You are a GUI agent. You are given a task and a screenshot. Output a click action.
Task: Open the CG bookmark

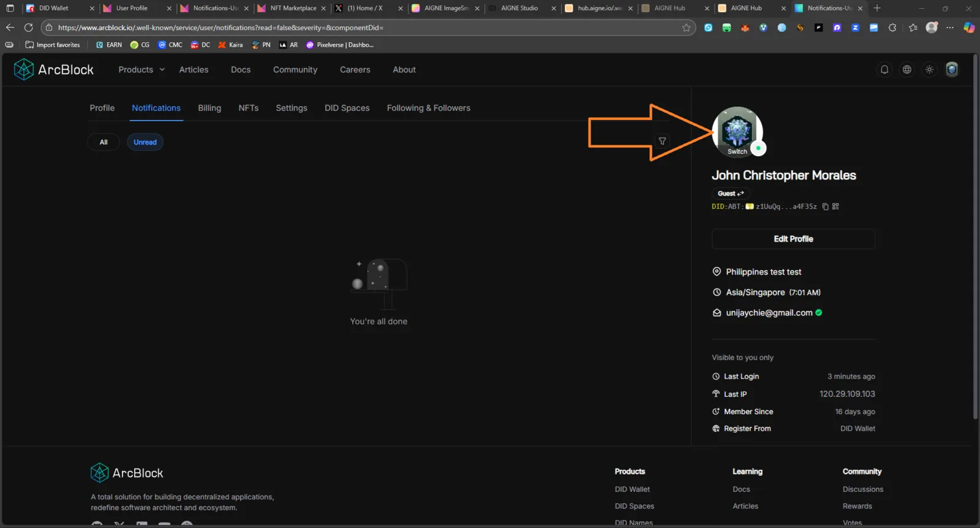pos(140,45)
